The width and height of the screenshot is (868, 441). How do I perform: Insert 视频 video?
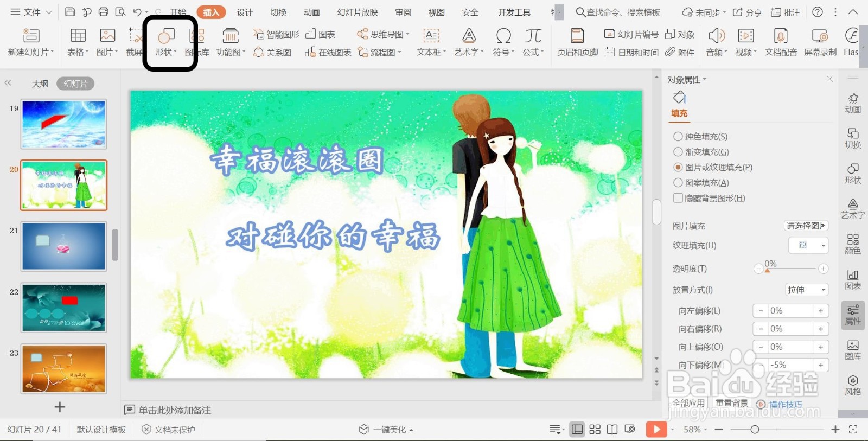[x=746, y=42]
